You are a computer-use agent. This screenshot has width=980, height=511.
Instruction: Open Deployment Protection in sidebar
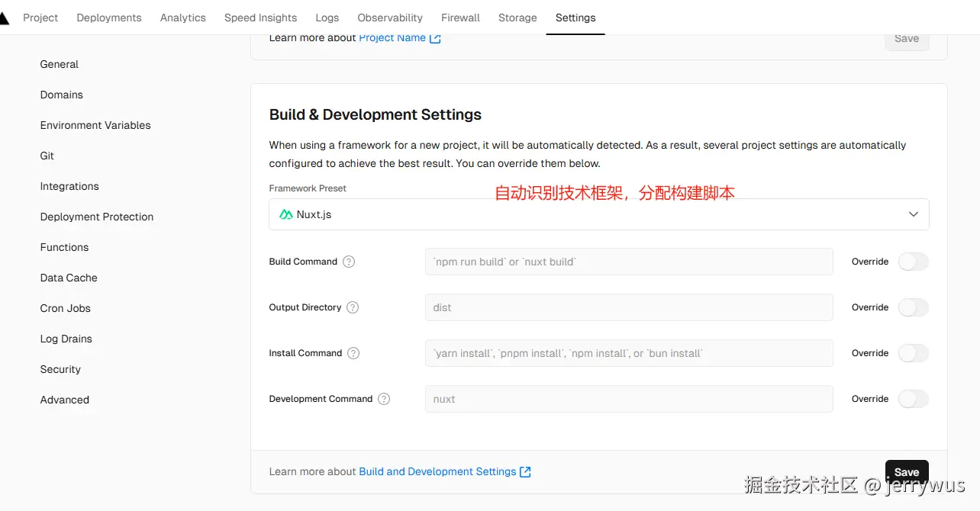(x=97, y=217)
